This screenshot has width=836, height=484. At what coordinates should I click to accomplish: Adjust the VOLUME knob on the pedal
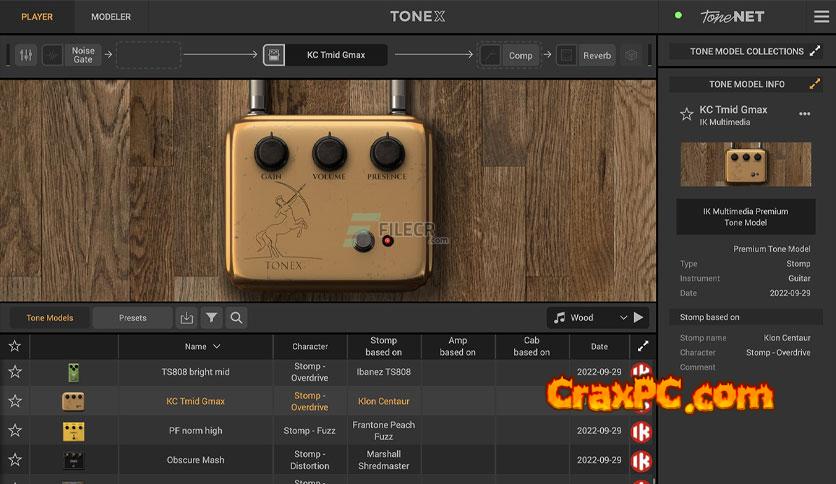[x=329, y=153]
